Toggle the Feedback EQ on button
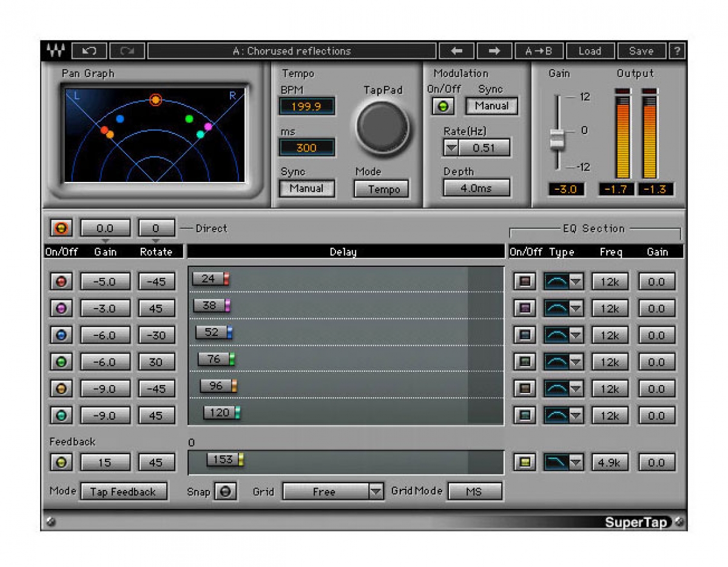The image size is (728, 567). (x=525, y=463)
